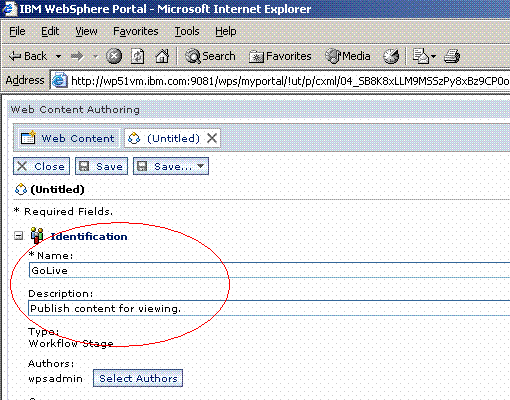Screen dimensions: 510x400
Task: Click the Select Authors button
Action: pos(138,378)
